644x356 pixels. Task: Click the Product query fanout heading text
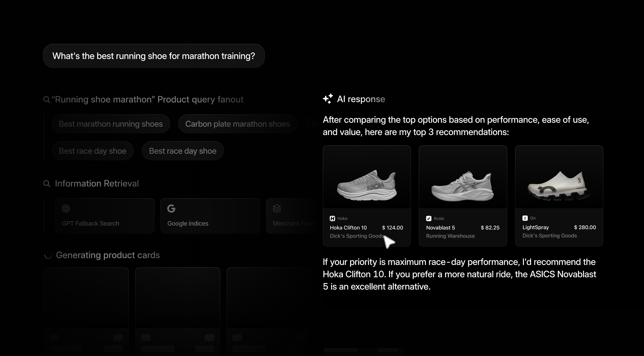(x=147, y=100)
